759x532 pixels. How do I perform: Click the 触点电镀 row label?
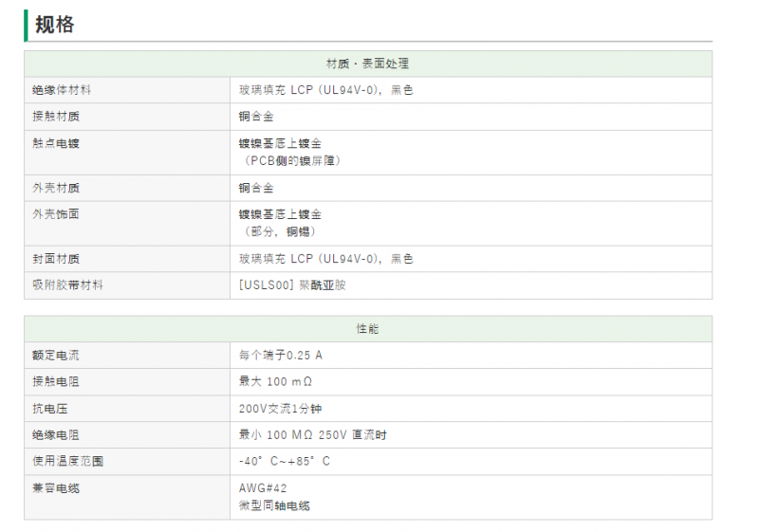56,143
